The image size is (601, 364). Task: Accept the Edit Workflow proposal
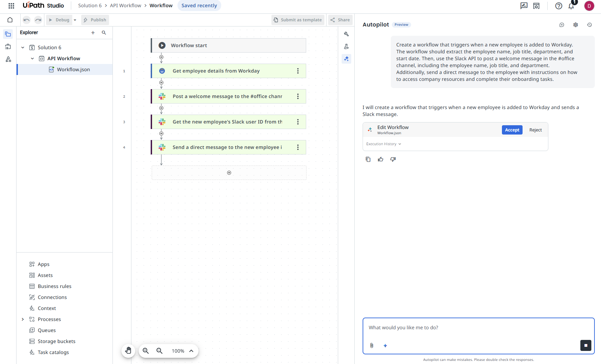(512, 130)
